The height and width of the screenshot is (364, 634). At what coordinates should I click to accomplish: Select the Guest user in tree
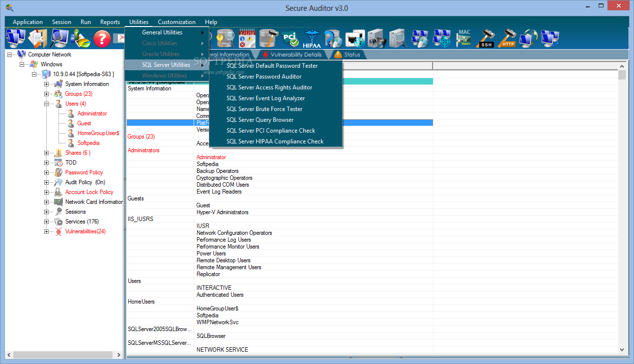84,123
